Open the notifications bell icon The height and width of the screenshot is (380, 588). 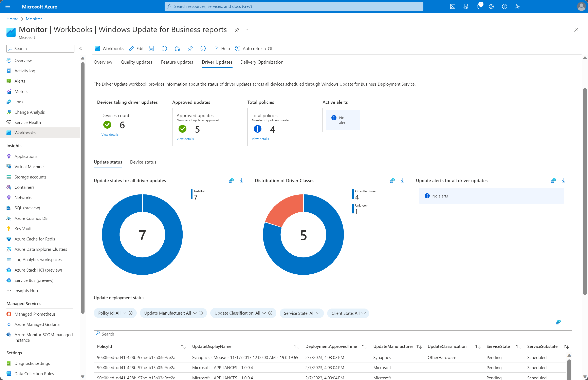pos(479,6)
